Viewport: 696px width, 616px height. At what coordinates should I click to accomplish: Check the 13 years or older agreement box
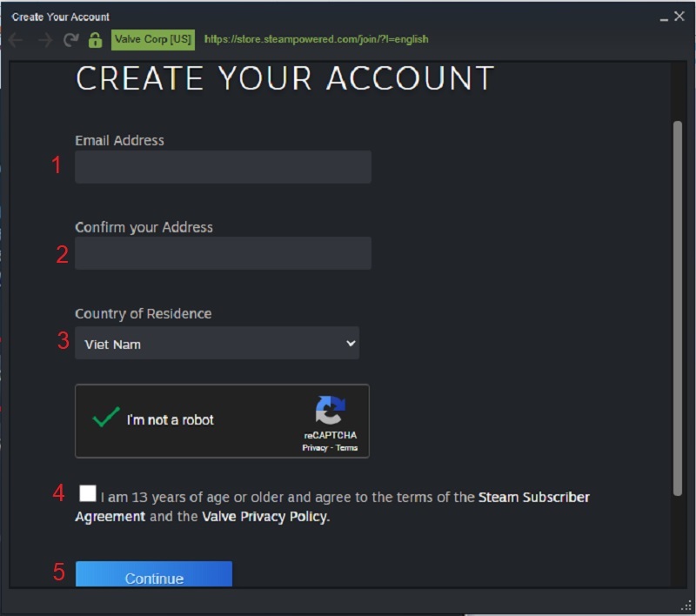pos(88,493)
